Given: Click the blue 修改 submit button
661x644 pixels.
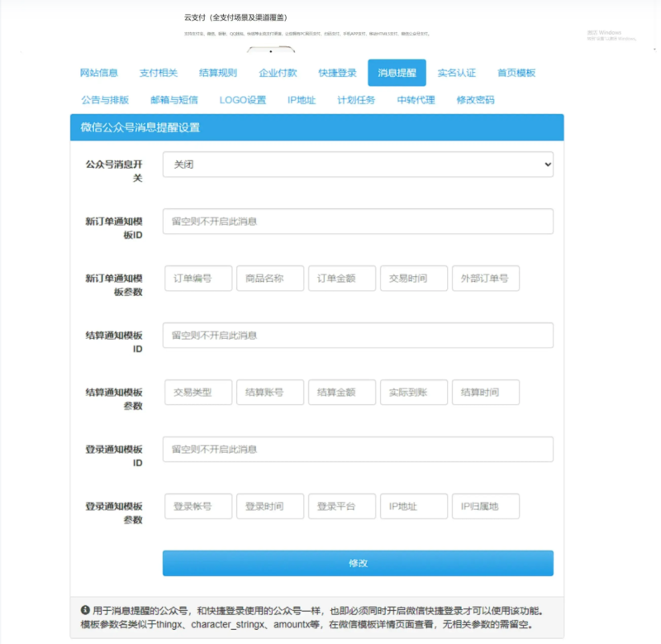Looking at the screenshot, I should [360, 562].
